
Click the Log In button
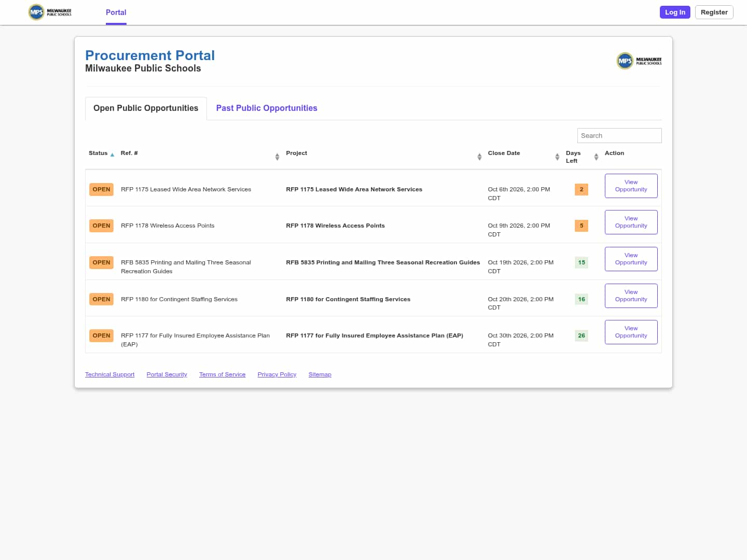point(675,12)
